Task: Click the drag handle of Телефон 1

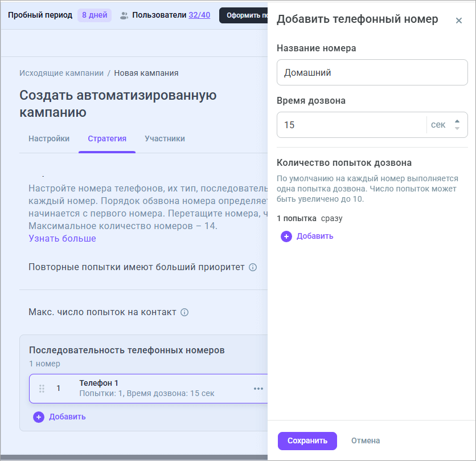Action: coord(42,389)
